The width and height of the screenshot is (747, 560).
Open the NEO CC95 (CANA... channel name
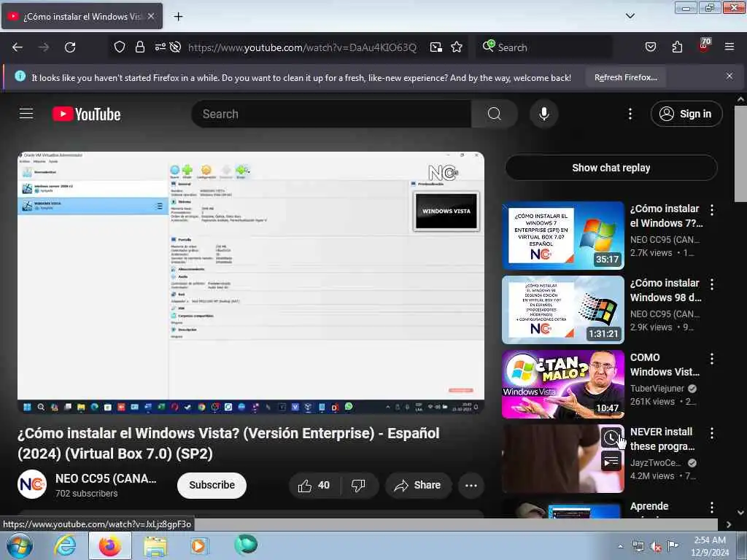106,478
